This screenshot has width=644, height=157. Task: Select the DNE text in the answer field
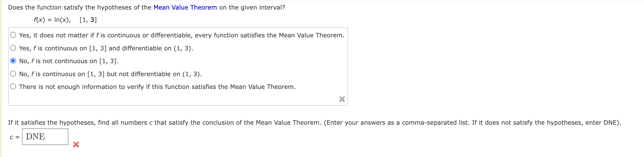[x=35, y=137]
